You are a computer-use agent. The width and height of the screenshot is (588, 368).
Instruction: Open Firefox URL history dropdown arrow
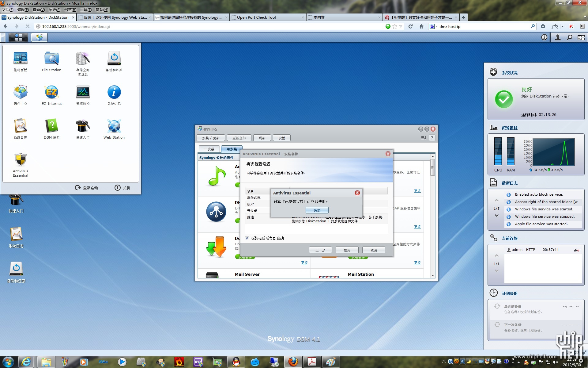401,26
